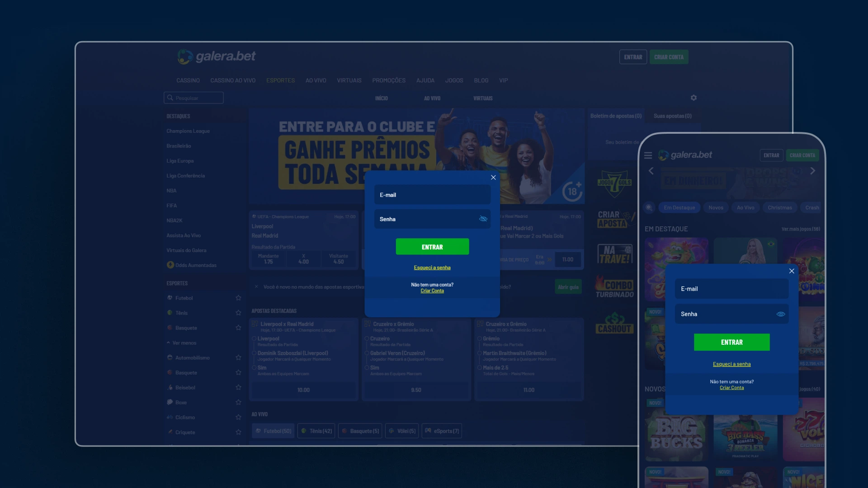Expand Futebol live count tab
This screenshot has width=868, height=488.
[273, 430]
